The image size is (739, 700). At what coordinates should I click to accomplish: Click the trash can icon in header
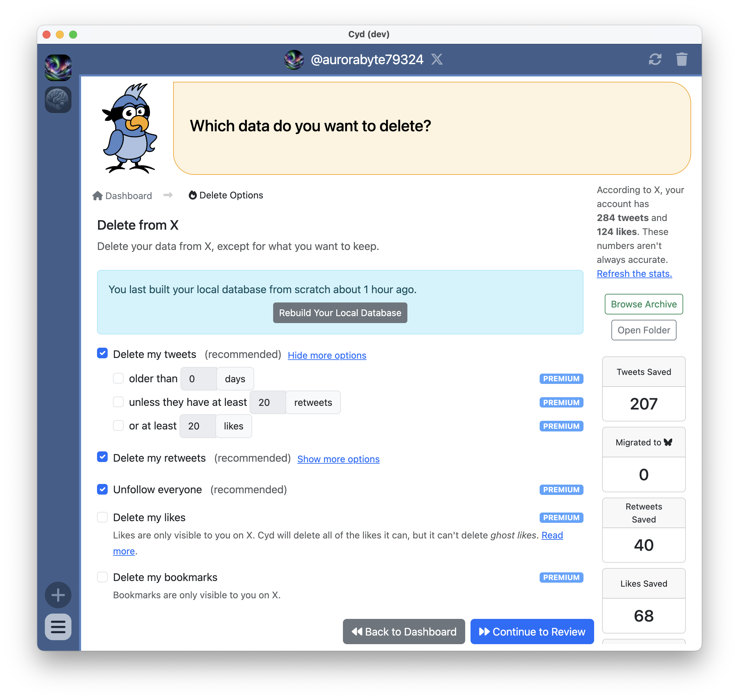681,59
